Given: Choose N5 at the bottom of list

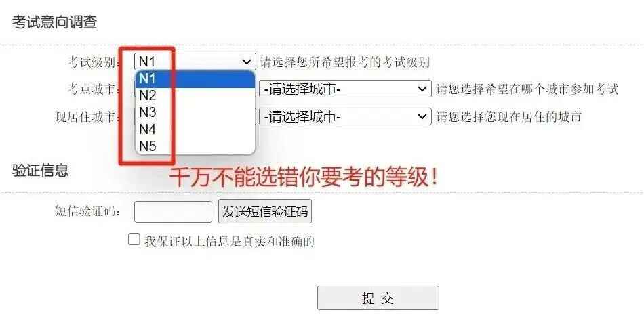Looking at the screenshot, I should click(x=195, y=146).
